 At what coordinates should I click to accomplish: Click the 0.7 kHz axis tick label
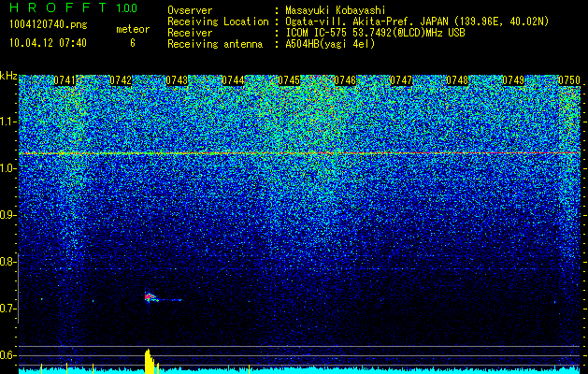[x=7, y=309]
